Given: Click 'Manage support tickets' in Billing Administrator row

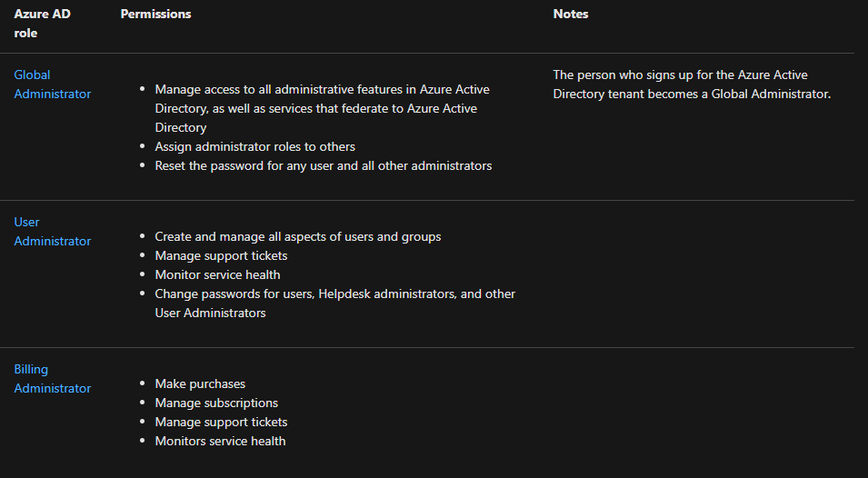Looking at the screenshot, I should point(221,423).
